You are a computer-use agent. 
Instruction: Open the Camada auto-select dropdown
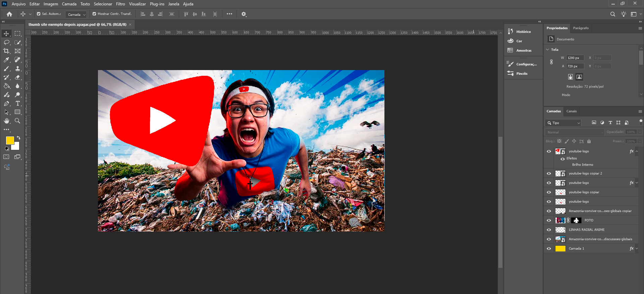[x=76, y=14]
